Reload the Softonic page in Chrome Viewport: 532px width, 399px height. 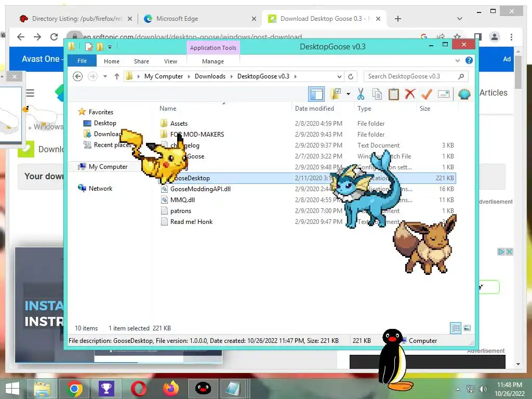click(54, 37)
